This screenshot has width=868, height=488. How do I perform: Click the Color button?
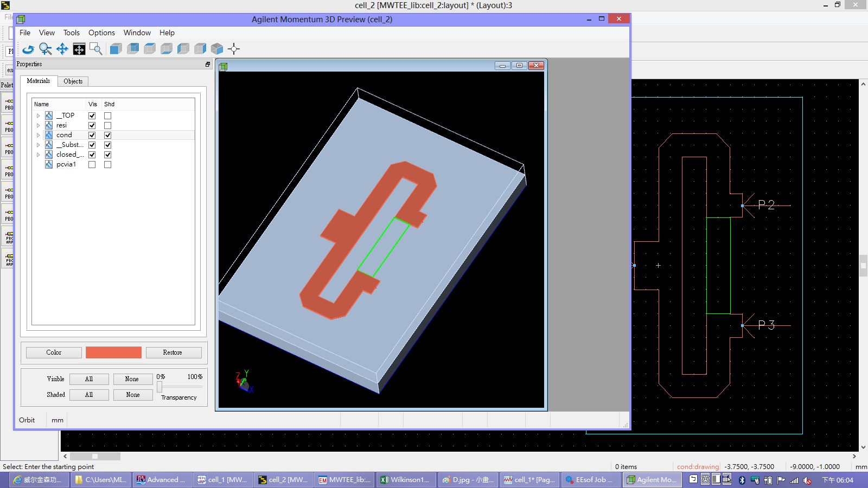pos(54,352)
